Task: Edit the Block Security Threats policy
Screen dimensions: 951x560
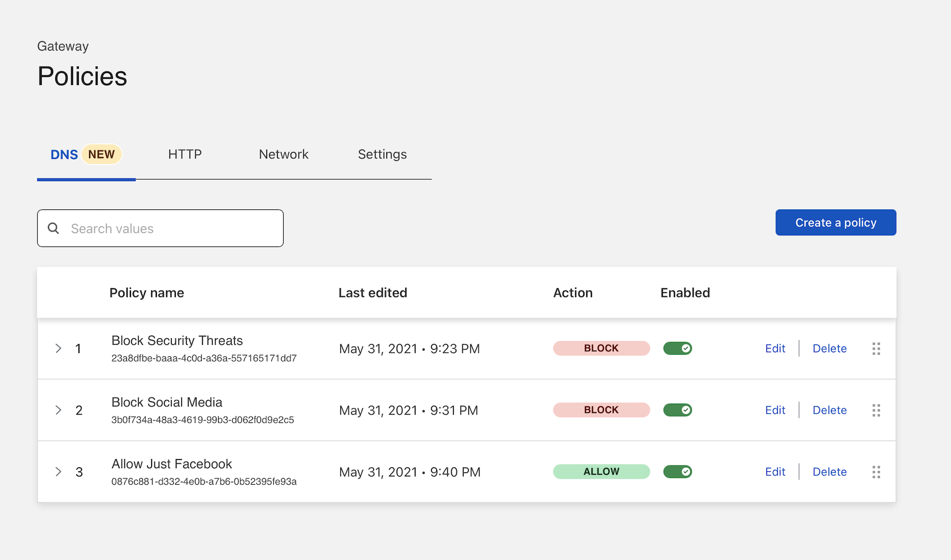Action: (775, 349)
